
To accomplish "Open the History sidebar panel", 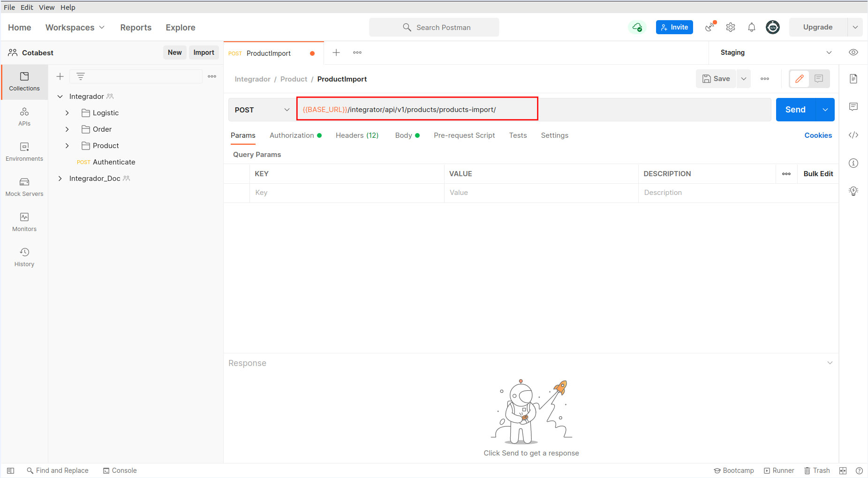I will (24, 257).
